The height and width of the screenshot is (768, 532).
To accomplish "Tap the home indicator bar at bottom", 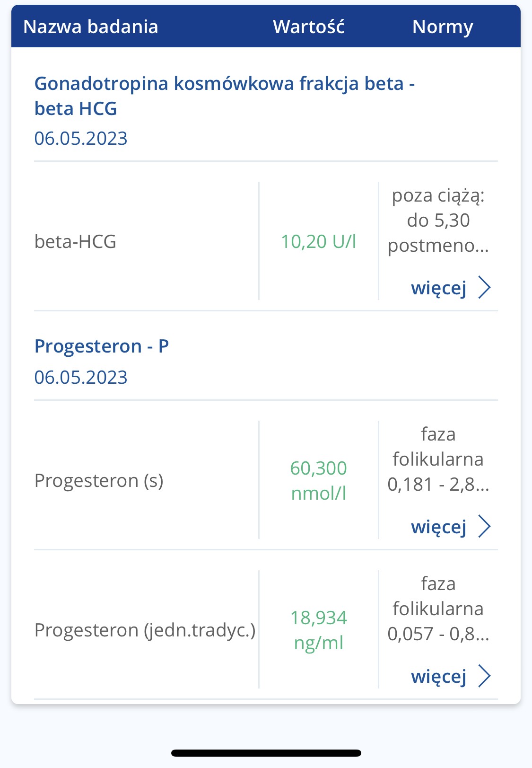I will point(266,753).
